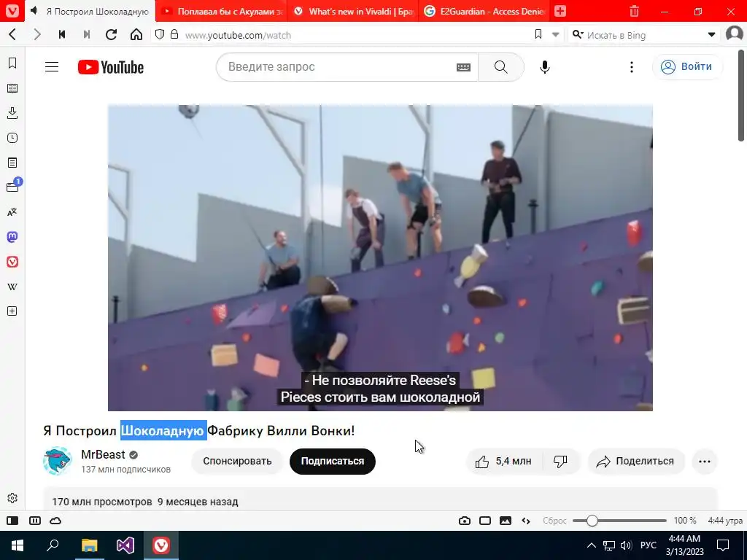Open the Vivaldi web panel
Viewport: 747px width, 560px height.
coord(13,262)
